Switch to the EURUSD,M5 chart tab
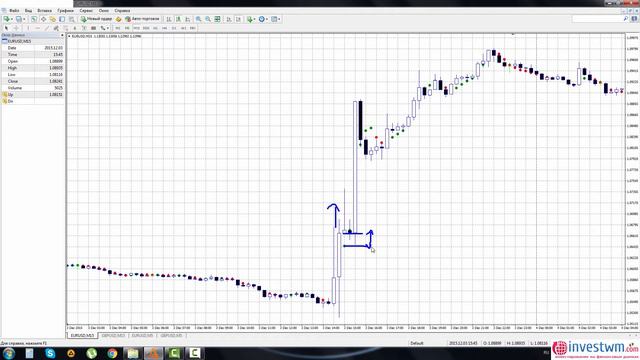This screenshot has height=360, width=640. (x=142, y=336)
